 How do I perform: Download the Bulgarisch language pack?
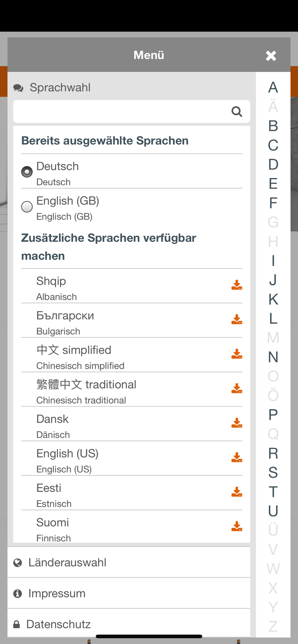tap(237, 319)
